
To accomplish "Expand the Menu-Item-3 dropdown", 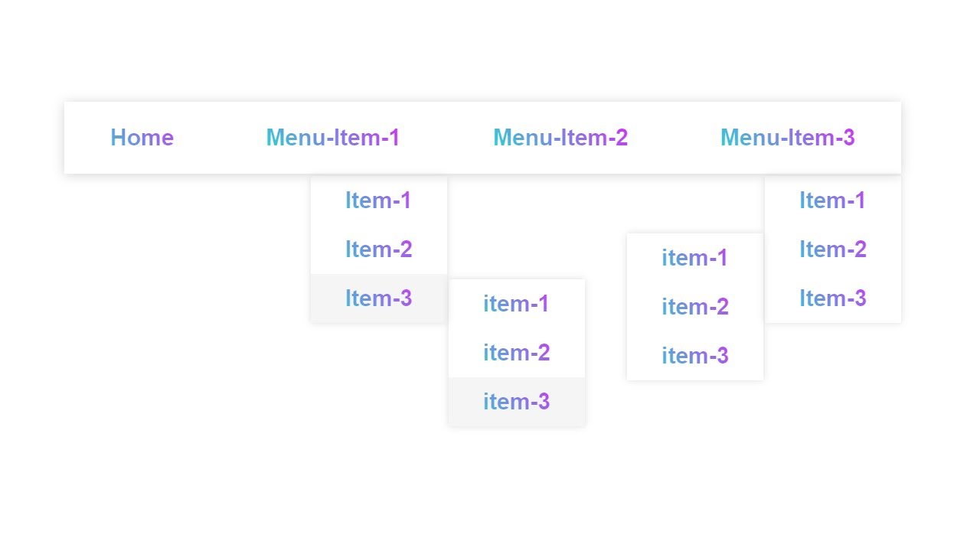I will (787, 138).
